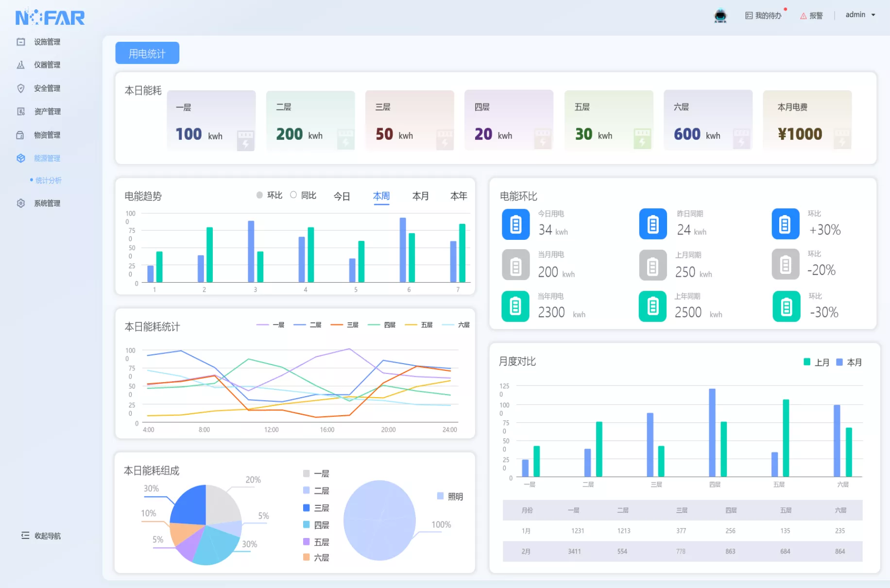Click 六层 orange swatch in pie legend
Viewport: 890px width, 588px height.
[x=306, y=557]
